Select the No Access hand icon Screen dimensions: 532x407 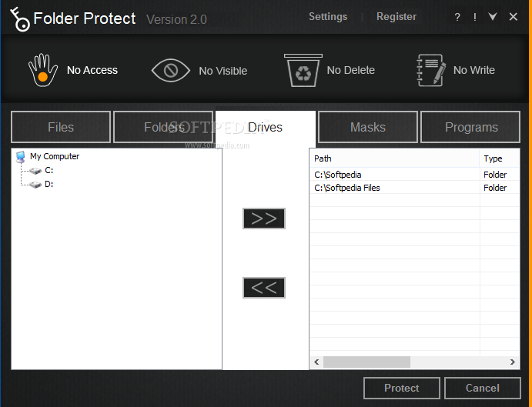[43, 70]
